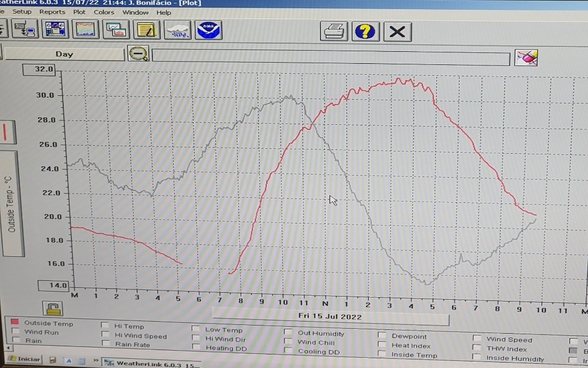The image size is (588, 368).
Task: Click the 30.0 label on temperature axis
Action: tap(45, 95)
